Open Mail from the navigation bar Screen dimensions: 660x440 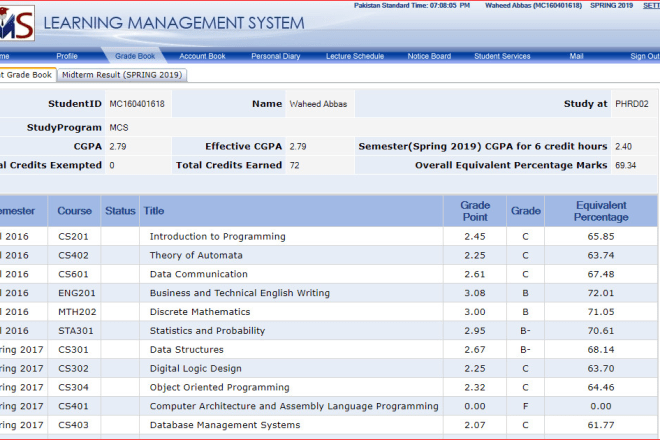point(576,56)
